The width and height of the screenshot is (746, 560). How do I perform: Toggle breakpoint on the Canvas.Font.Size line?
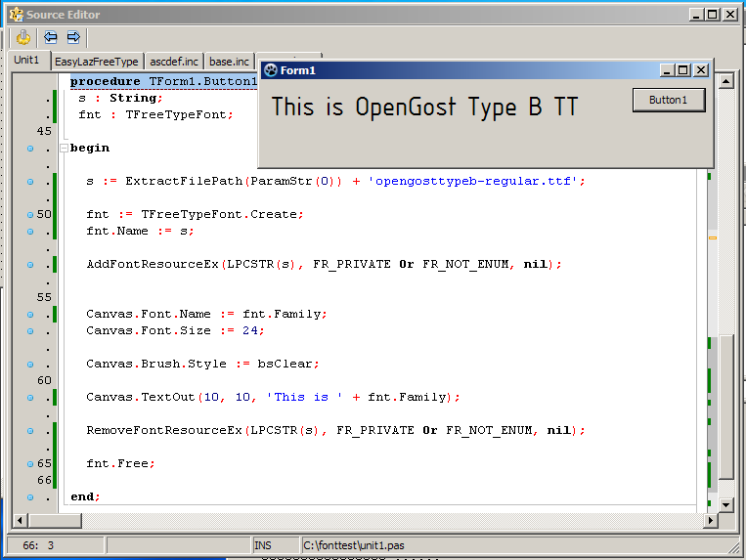tap(30, 330)
